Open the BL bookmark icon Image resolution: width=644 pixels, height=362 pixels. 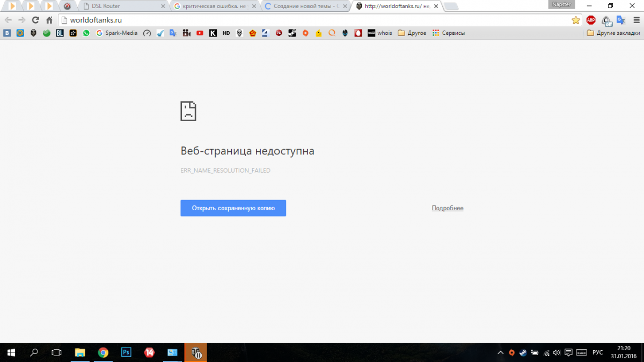60,33
